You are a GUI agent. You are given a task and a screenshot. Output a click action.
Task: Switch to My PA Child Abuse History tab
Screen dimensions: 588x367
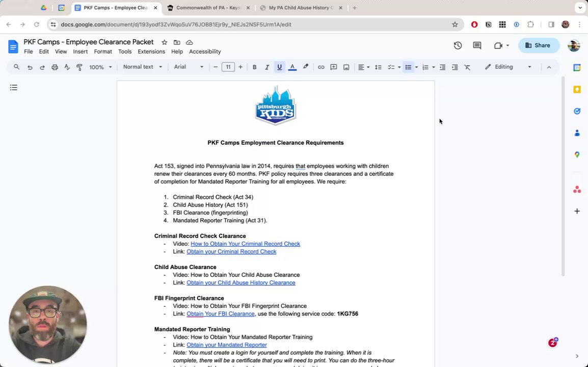click(301, 8)
